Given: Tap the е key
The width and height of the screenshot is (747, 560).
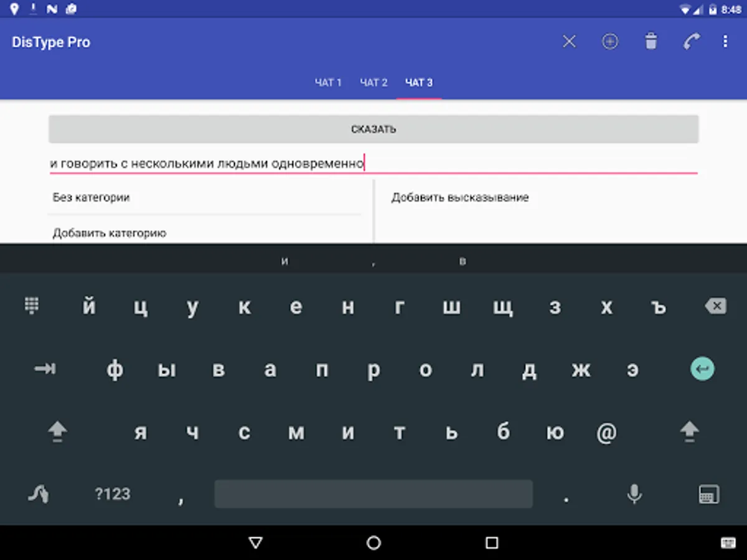Looking at the screenshot, I should 296,307.
